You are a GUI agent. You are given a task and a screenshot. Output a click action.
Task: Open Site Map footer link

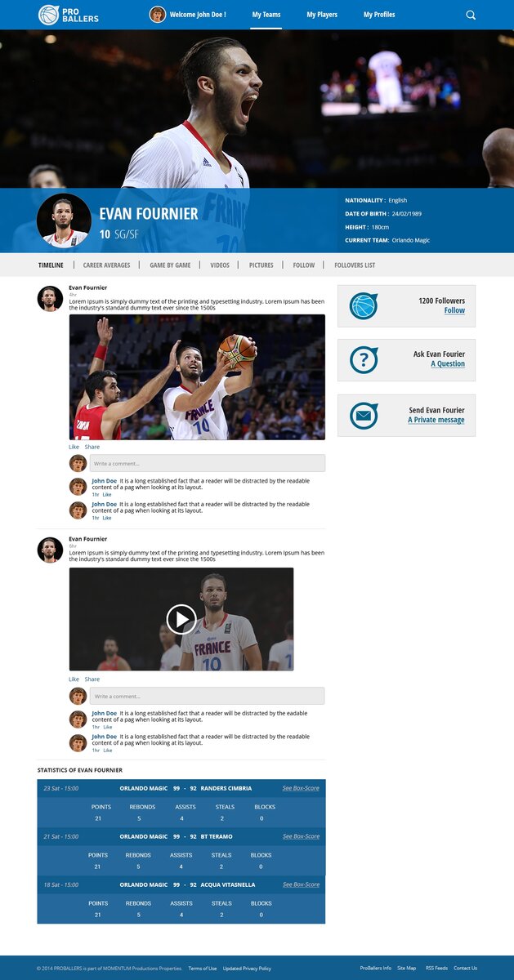(x=407, y=968)
